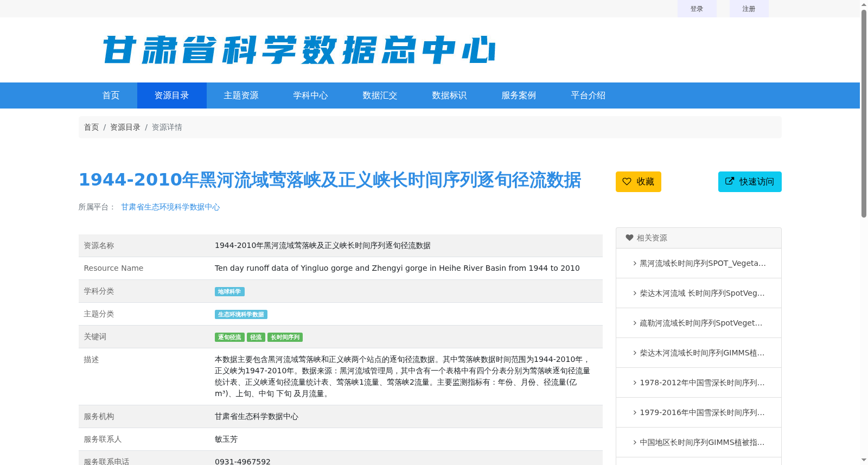
Task: Open related resource 中国地区长时间序列GIMMS植被指…
Action: [702, 442]
